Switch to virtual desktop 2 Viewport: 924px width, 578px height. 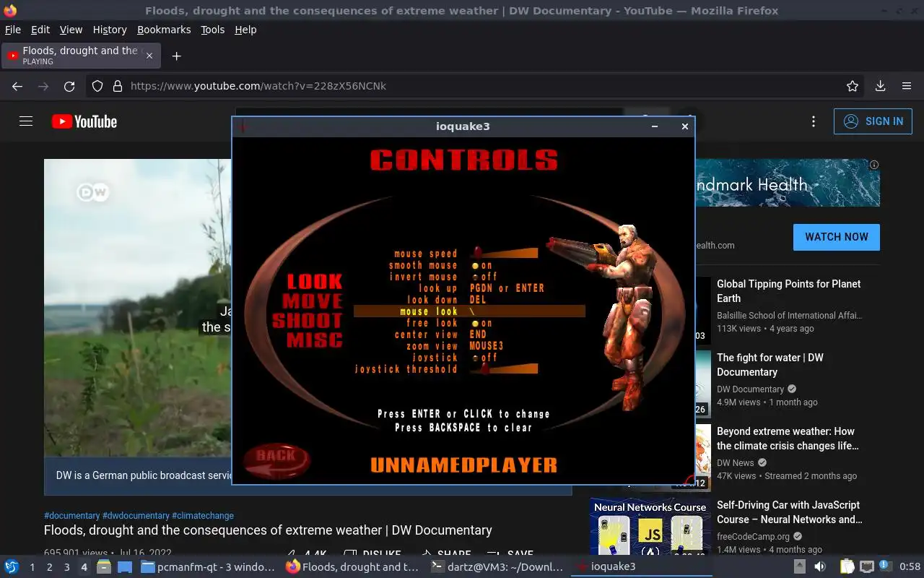[49, 567]
